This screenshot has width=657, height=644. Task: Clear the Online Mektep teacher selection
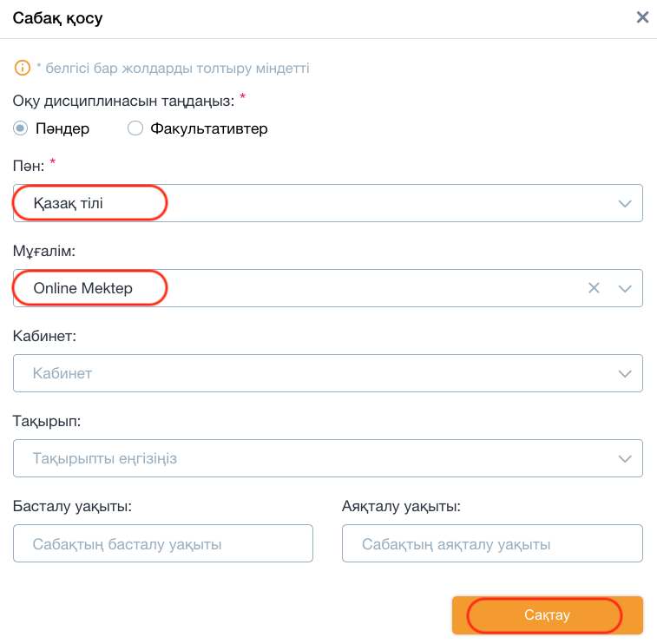coord(594,288)
